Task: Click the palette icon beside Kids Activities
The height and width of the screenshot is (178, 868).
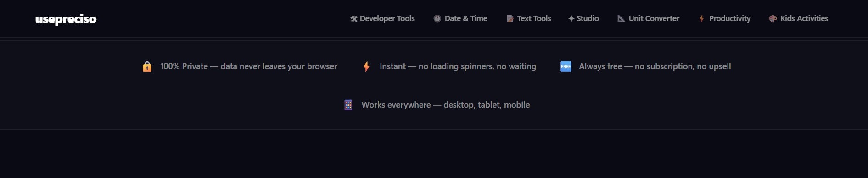Action: (x=773, y=19)
